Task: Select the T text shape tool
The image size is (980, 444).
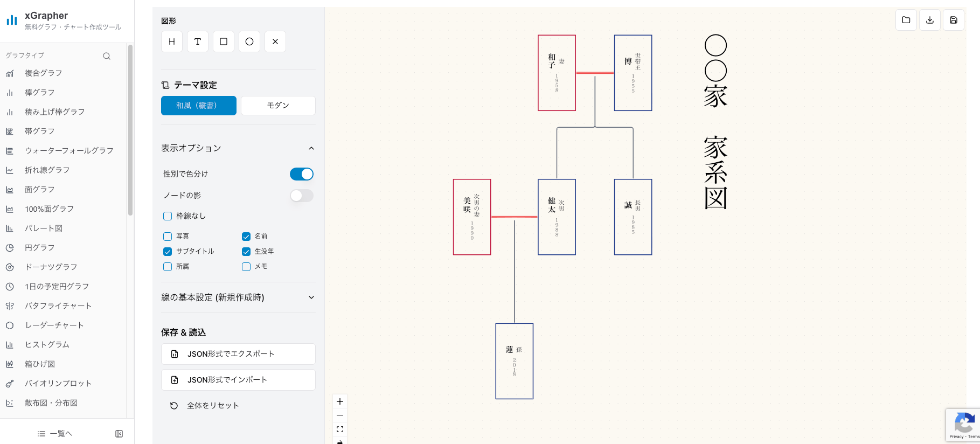Action: 198,41
